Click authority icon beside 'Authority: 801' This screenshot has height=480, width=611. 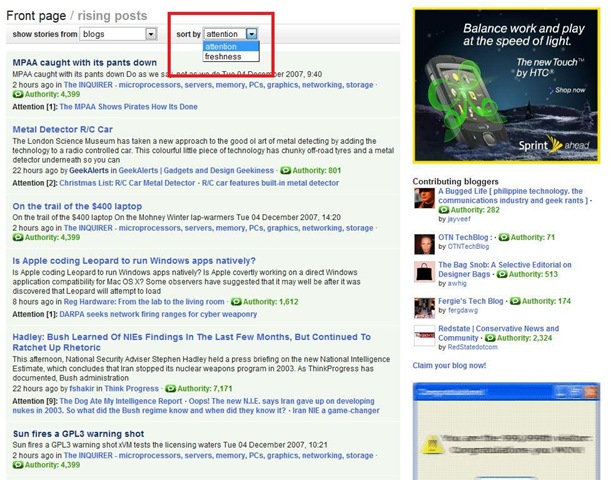click(286, 170)
